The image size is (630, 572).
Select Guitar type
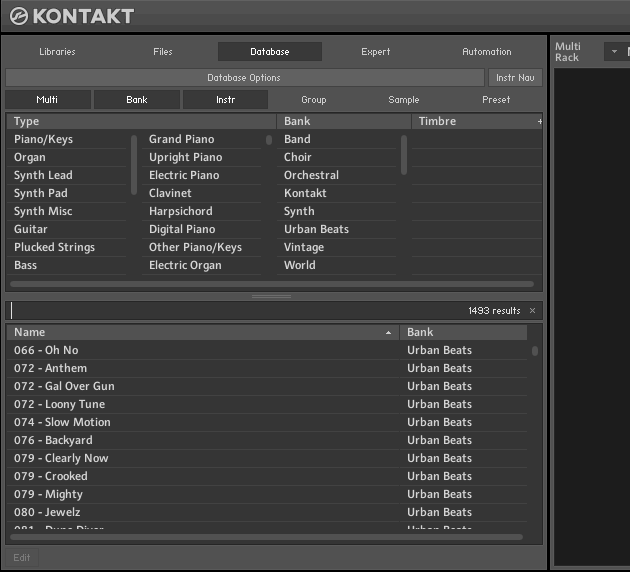pyautogui.click(x=67, y=229)
